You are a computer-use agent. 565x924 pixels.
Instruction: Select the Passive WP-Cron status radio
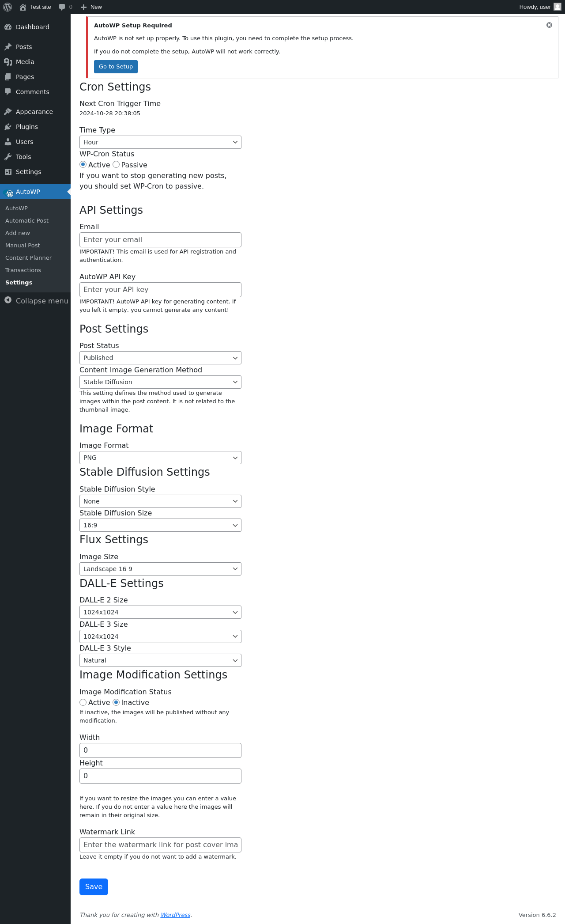[x=116, y=164]
